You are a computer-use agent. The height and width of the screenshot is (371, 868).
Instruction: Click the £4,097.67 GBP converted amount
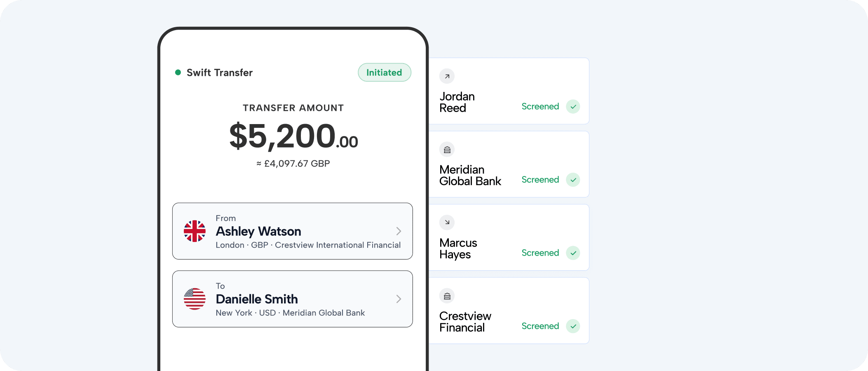click(293, 164)
